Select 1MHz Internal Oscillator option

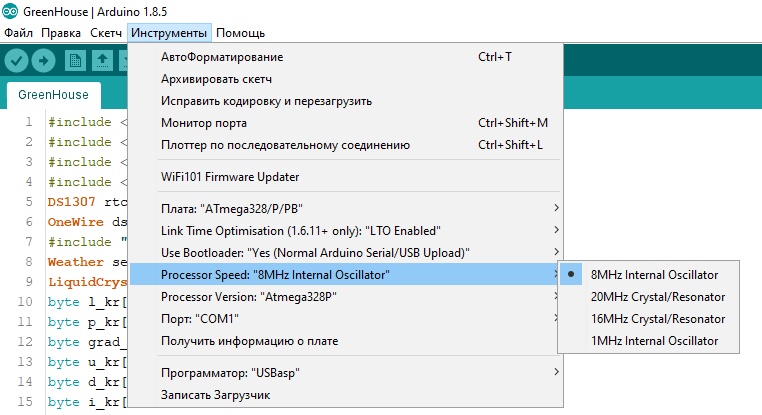coord(649,341)
